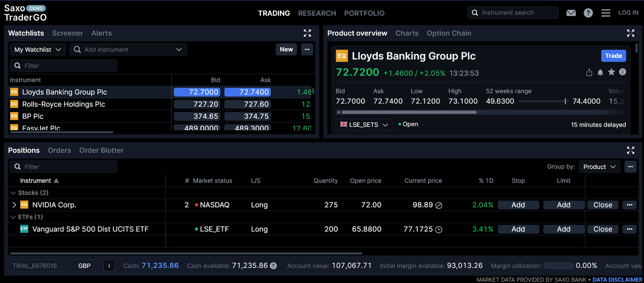The width and height of the screenshot is (644, 283).
Task: Close the Vanguard S&P 500 ETF position
Action: (602, 229)
